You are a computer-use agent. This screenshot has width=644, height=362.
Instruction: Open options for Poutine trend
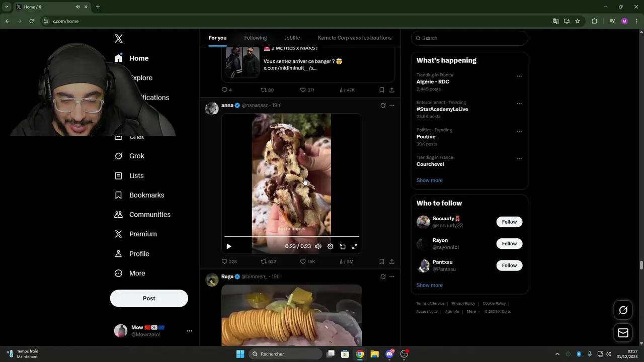tap(519, 131)
